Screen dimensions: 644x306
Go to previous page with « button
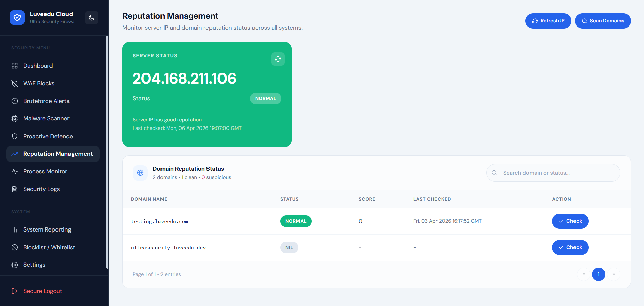[584, 274]
